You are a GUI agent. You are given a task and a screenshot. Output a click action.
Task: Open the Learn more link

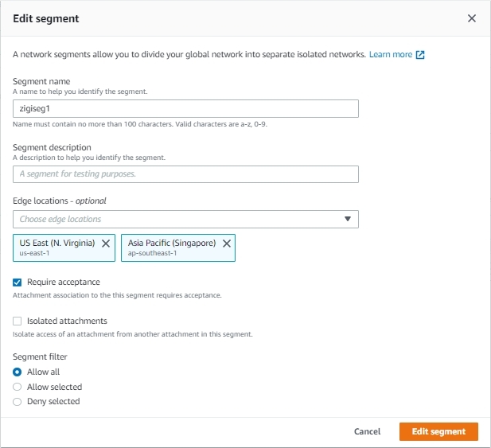(x=391, y=54)
